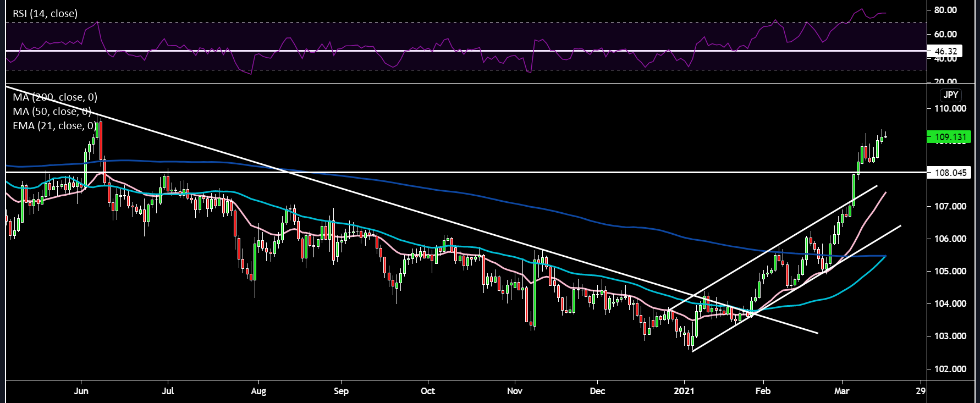Click the 110.000 price axis label
Image resolution: width=980 pixels, height=403 pixels.
950,108
